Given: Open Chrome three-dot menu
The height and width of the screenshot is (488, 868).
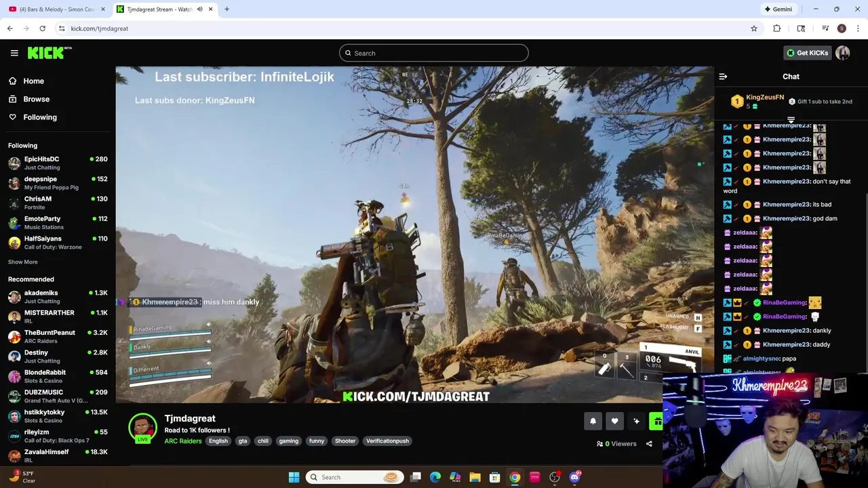Looking at the screenshot, I should (858, 28).
